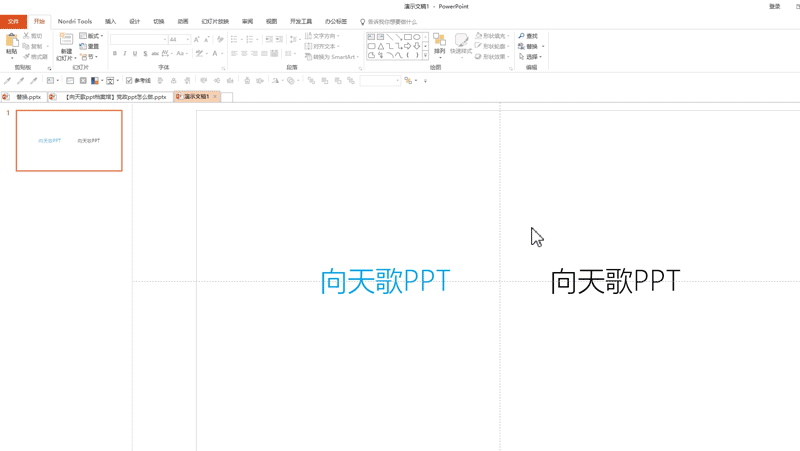Click the text alignment (对齐文本) button
The image size is (800, 451).
point(322,46)
